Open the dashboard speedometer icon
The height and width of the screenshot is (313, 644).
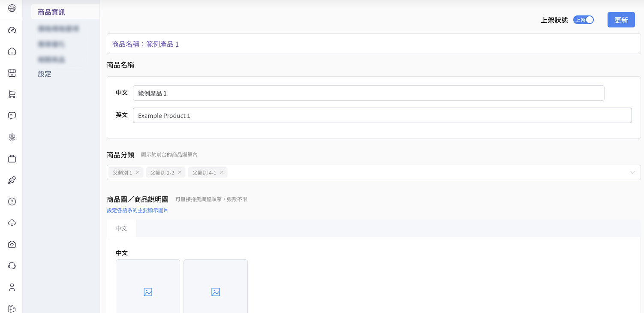pyautogui.click(x=12, y=30)
